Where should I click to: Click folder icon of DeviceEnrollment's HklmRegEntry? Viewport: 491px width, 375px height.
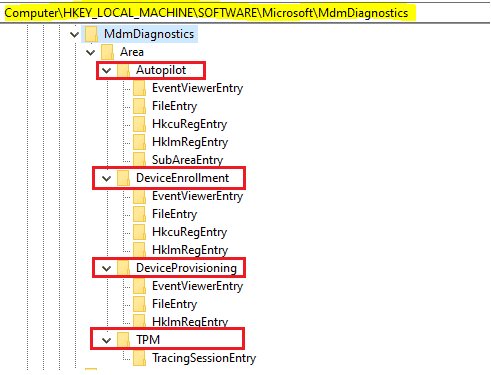pos(139,250)
